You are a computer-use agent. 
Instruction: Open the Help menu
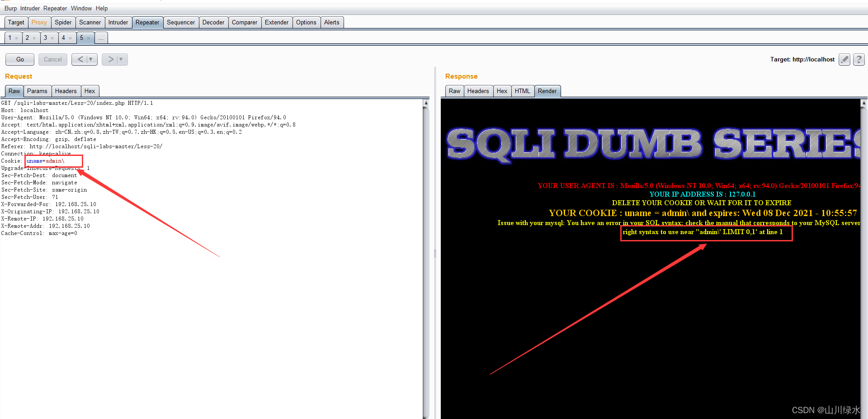[102, 8]
